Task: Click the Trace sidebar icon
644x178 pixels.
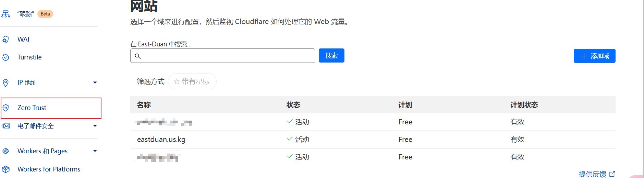Action: (x=6, y=14)
